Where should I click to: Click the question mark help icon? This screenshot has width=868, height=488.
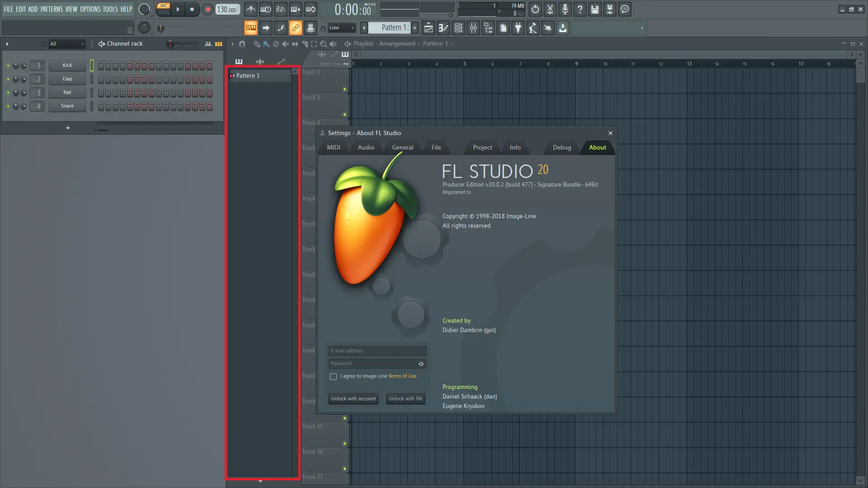(x=580, y=9)
